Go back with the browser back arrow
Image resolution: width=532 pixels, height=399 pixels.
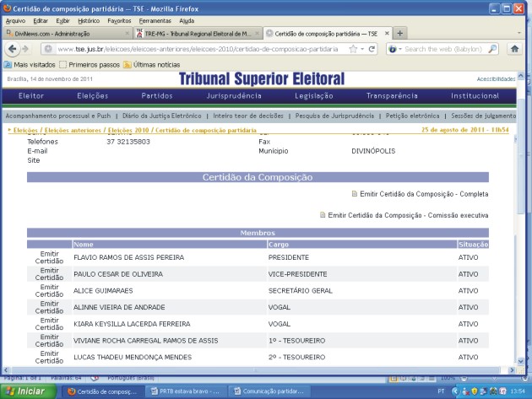point(13,49)
